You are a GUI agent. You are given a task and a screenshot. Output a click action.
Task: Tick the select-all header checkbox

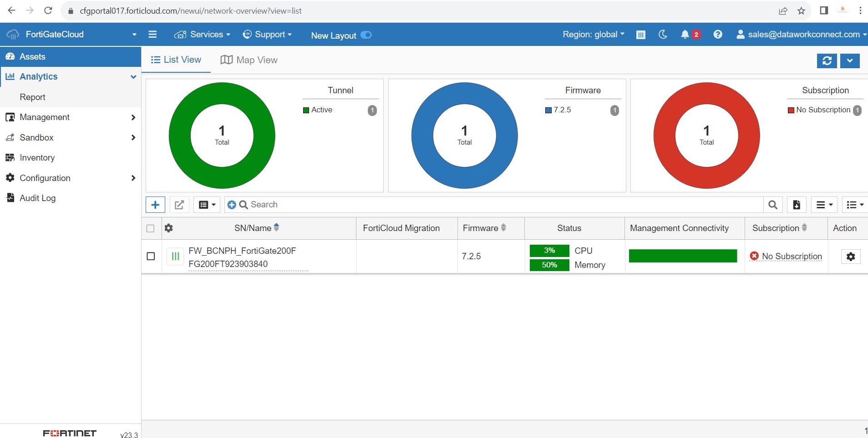[150, 228]
